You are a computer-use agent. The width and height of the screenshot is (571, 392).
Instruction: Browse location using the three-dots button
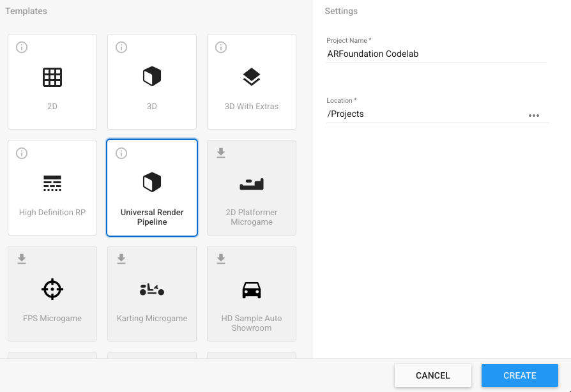coord(534,116)
